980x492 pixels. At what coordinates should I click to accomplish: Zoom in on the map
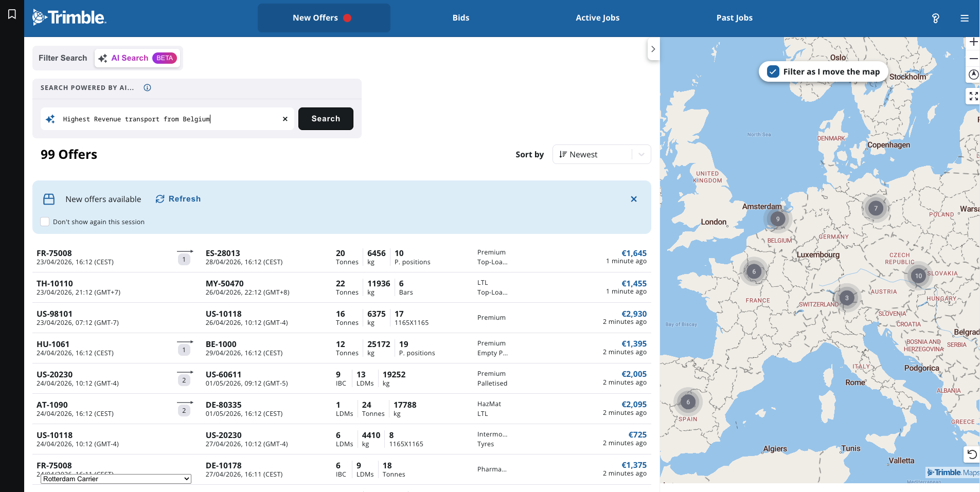[973, 42]
